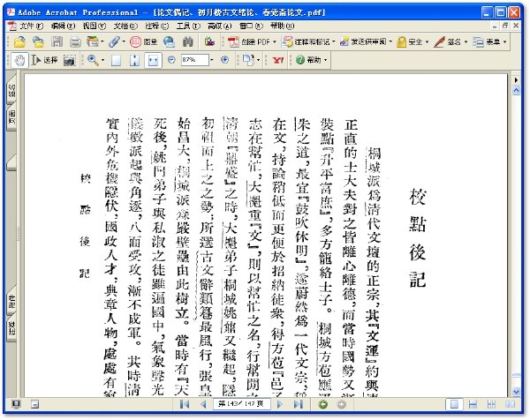Click the minus zoom out button
Screen dimensions: 530x420
(171, 60)
